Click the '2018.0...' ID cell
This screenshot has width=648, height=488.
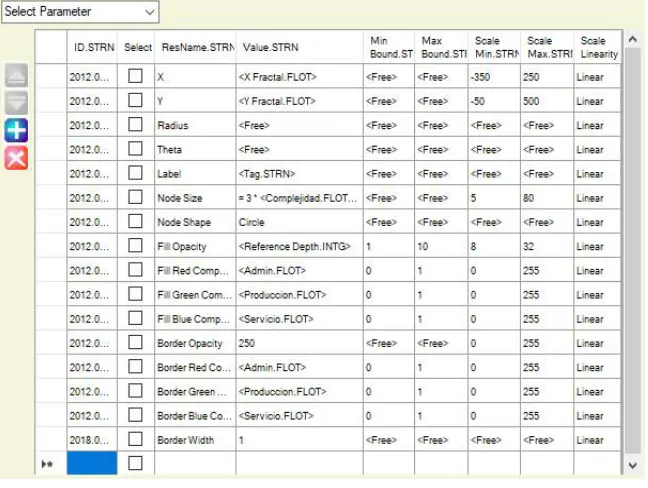(92, 440)
